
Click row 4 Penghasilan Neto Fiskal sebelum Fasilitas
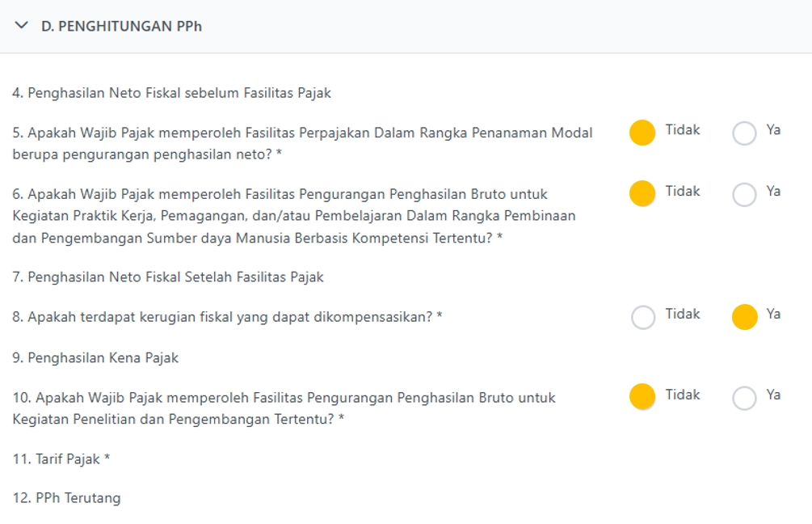[171, 93]
